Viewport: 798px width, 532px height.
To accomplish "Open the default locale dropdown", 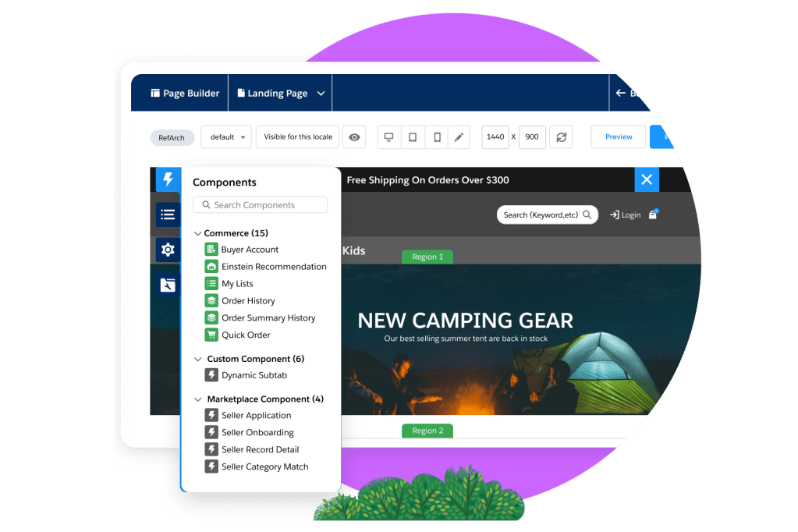I will pos(226,137).
